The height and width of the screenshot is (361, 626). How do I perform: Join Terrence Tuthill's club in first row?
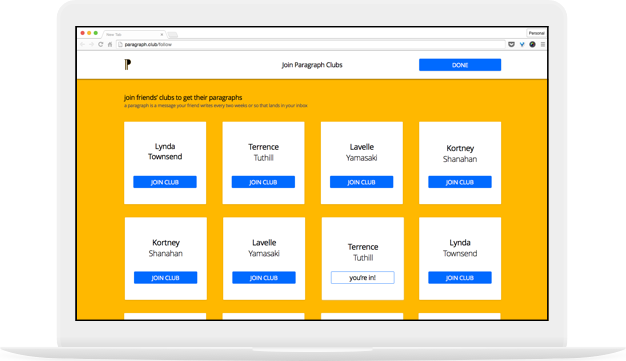[263, 182]
